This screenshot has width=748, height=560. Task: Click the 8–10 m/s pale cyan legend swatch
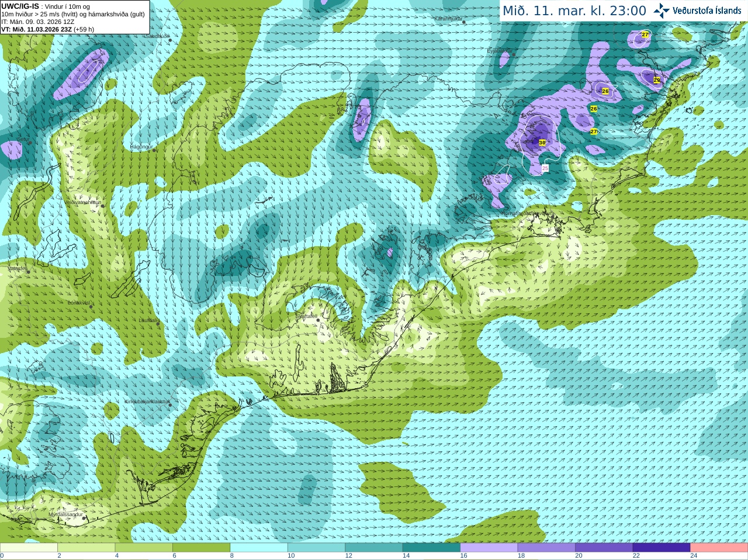click(259, 548)
